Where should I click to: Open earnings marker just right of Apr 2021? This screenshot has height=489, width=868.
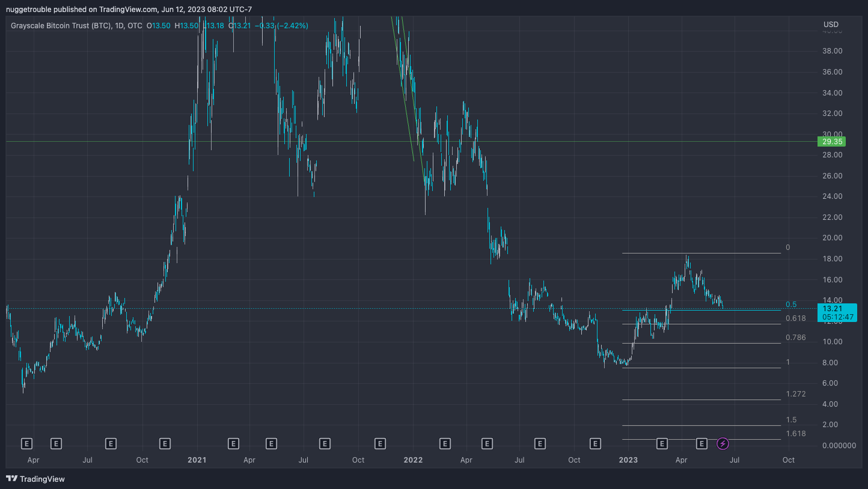(272, 444)
